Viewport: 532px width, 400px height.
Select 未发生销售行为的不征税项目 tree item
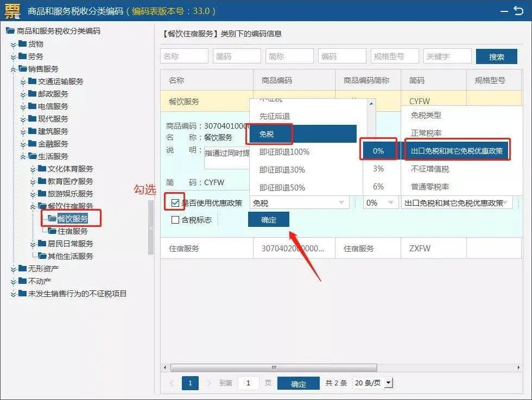coord(77,294)
